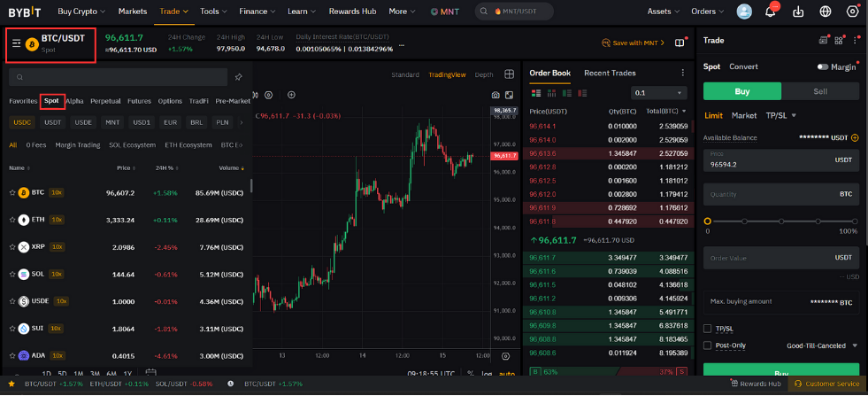Screen dimensions: 868x396
Task: Open the Save with MNT link
Action: (x=634, y=43)
